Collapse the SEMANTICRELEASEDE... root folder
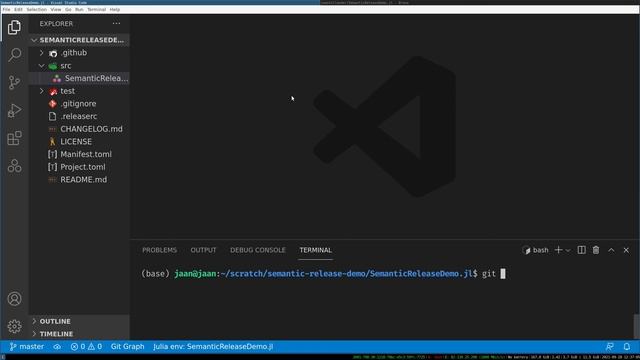Image resolution: width=640 pixels, height=360 pixels. pyautogui.click(x=79, y=40)
